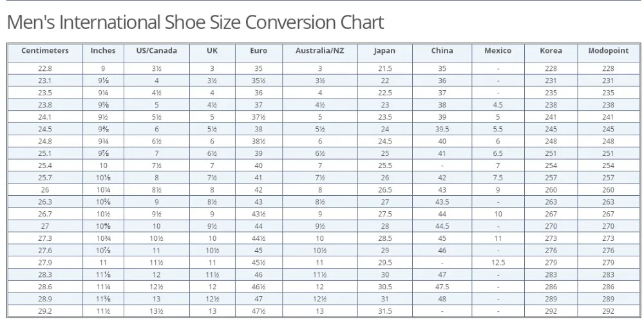
Task: Select the Australia/NZ column header
Action: click(320, 51)
